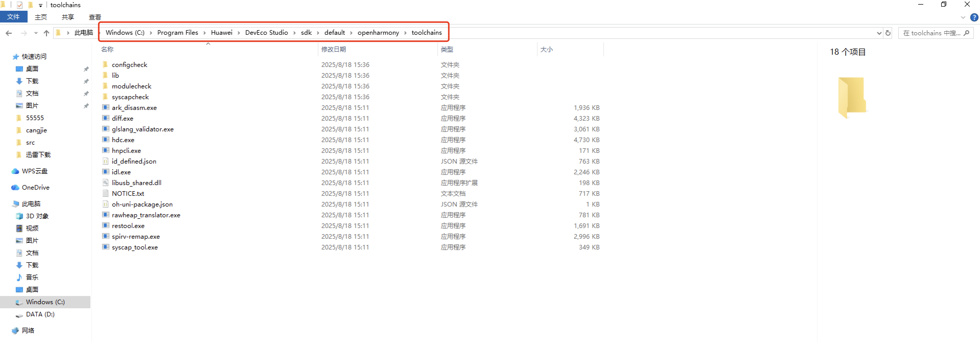The width and height of the screenshot is (980, 342).
Task: Click the Back navigation arrow
Action: tap(9, 33)
